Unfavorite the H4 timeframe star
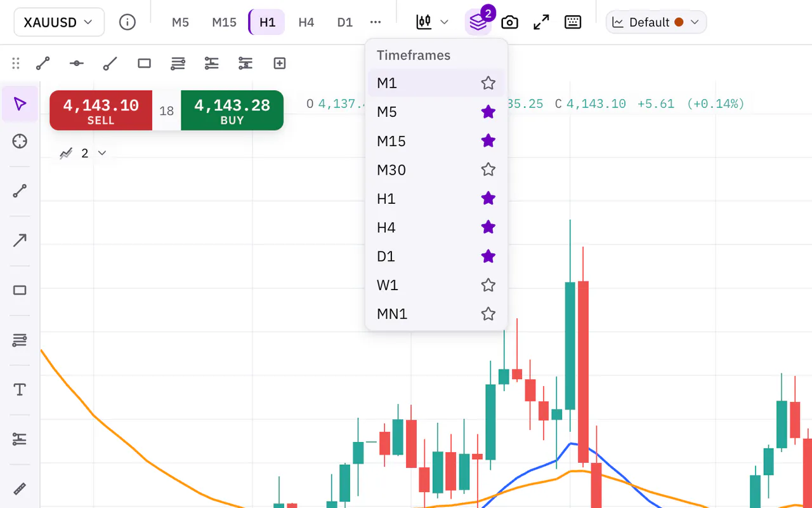 tap(488, 227)
